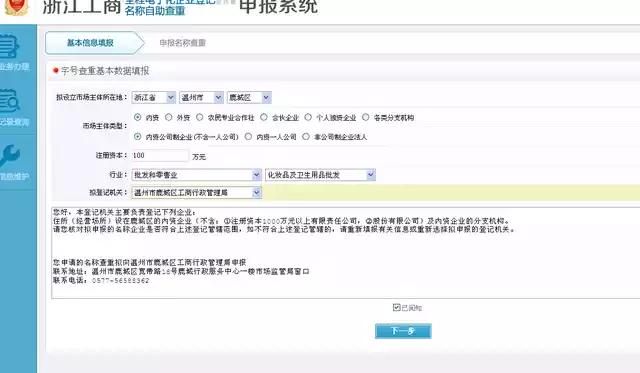Image resolution: width=640 pixels, height=373 pixels.
Task: Select the 外资 radio button
Action: [169, 118]
